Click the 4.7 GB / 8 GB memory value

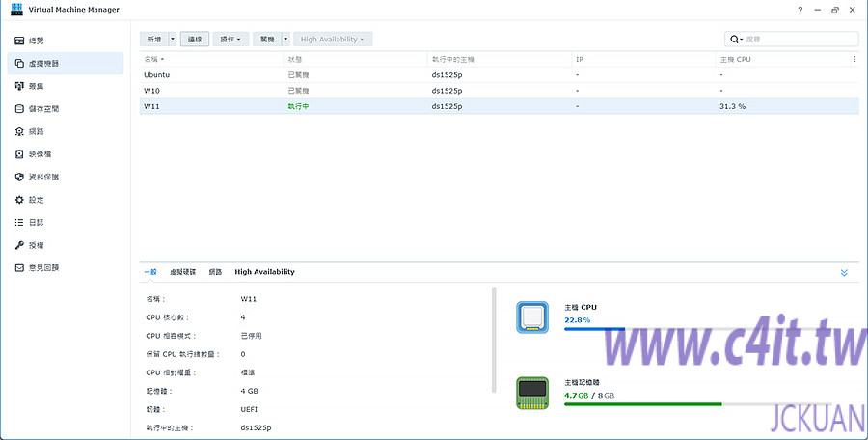tap(589, 395)
